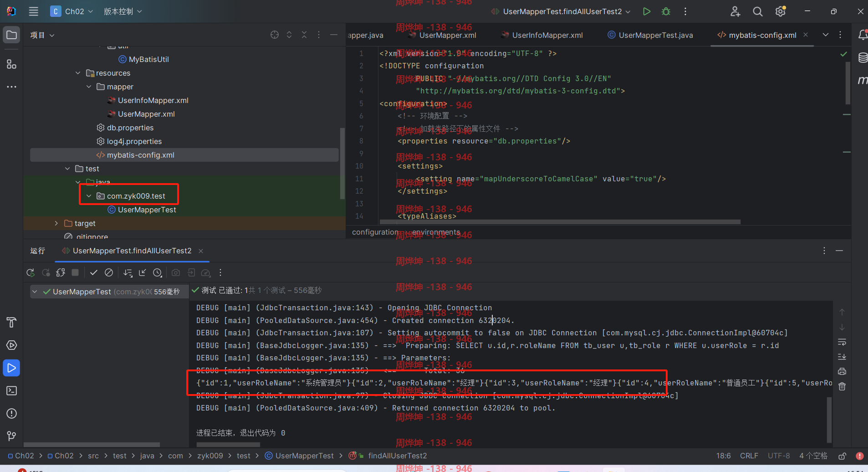The height and width of the screenshot is (472, 868).
Task: Click editor horizontal scrollbar
Action: [559, 222]
